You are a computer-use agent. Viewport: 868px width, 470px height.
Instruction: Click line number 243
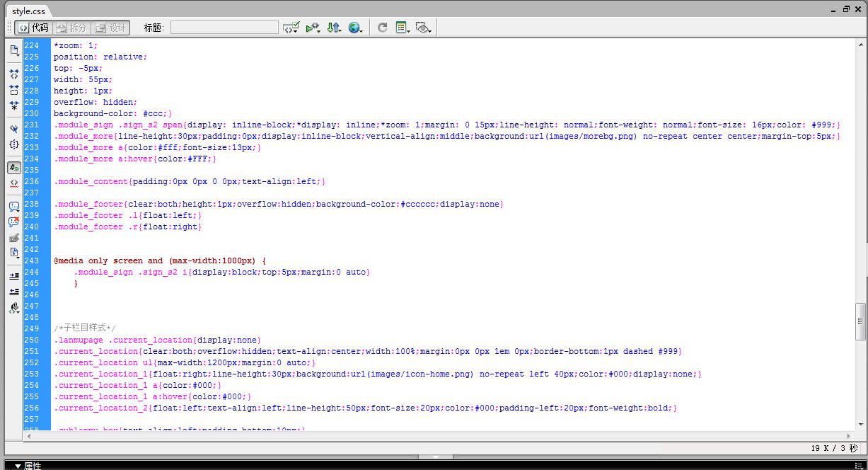pyautogui.click(x=32, y=260)
